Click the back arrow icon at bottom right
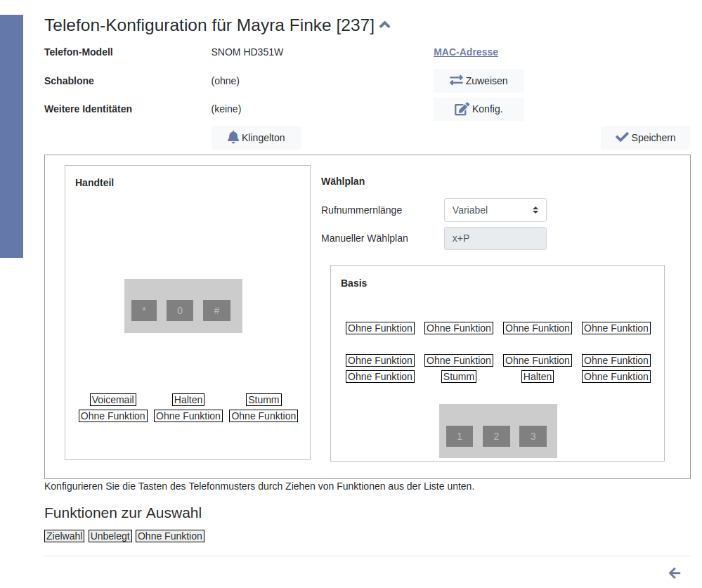Viewport: 702px width, 588px height. pyautogui.click(x=675, y=573)
